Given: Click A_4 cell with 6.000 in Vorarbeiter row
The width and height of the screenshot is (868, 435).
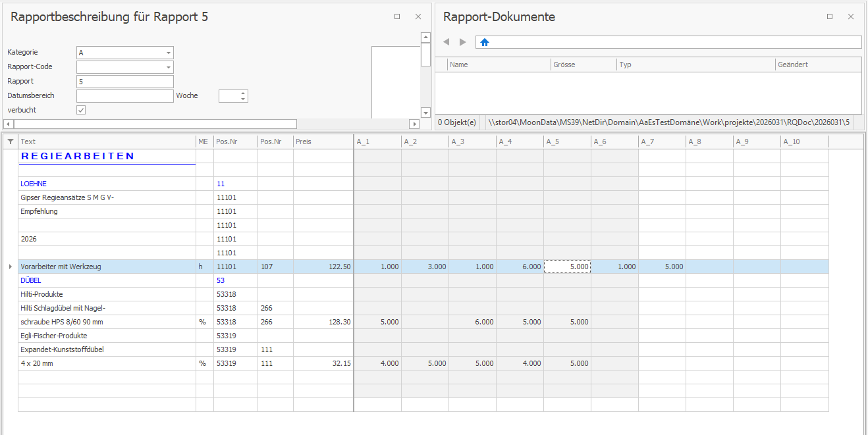Looking at the screenshot, I should [x=520, y=267].
